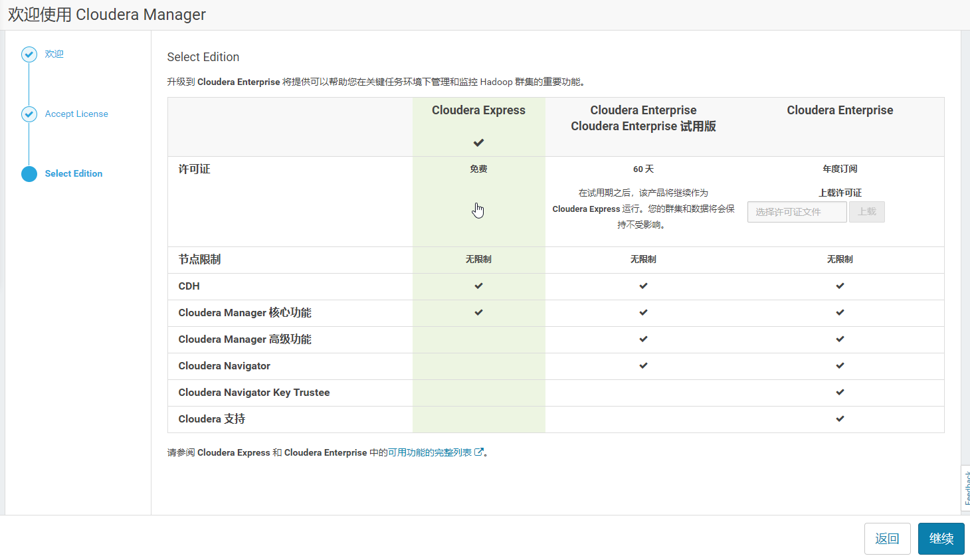
Task: Click the Cloudera Navigator row label
Action: [x=224, y=365]
